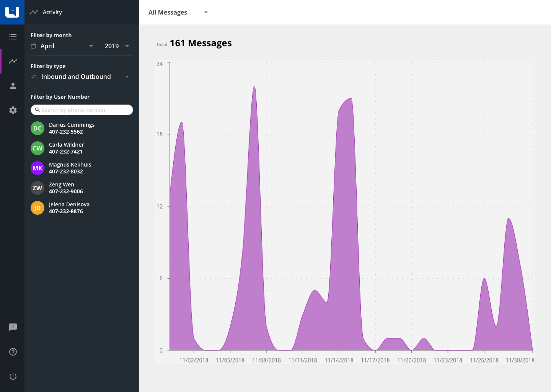This screenshot has height=392, width=551.
Task: Open the settings gear sidebar icon
Action: tap(13, 110)
